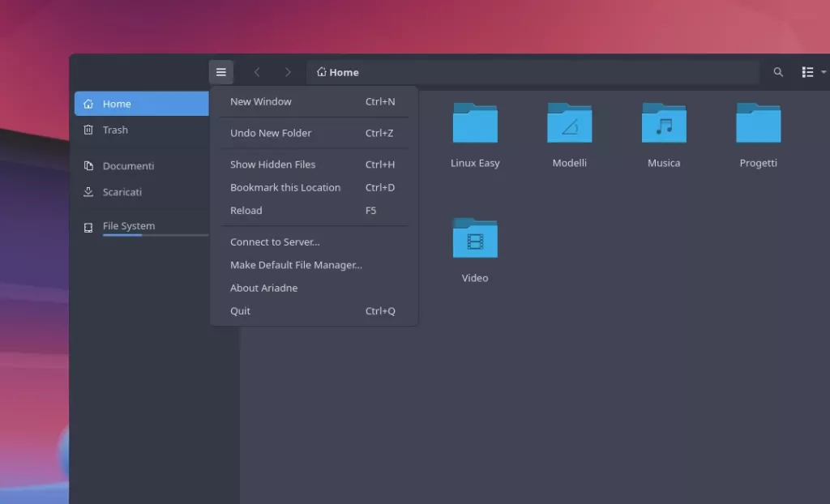Viewport: 830px width, 504px height.
Task: Expand the view mode dropdown arrow
Action: [x=824, y=72]
